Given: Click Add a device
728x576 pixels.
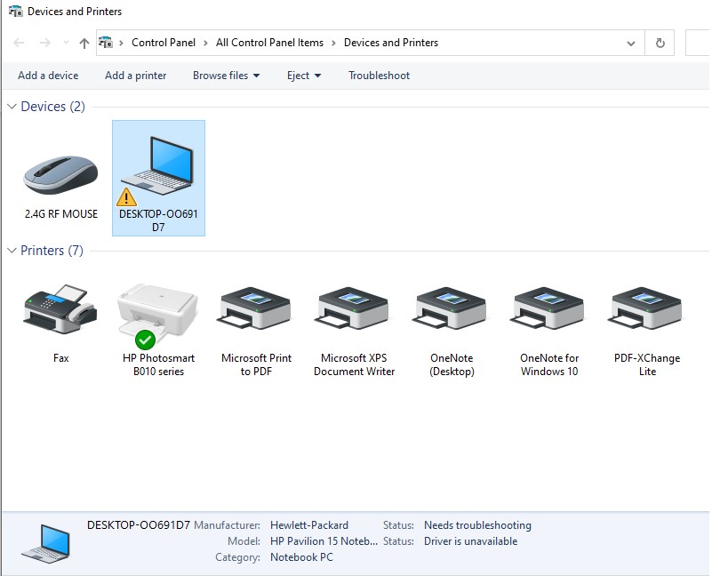Looking at the screenshot, I should [48, 76].
